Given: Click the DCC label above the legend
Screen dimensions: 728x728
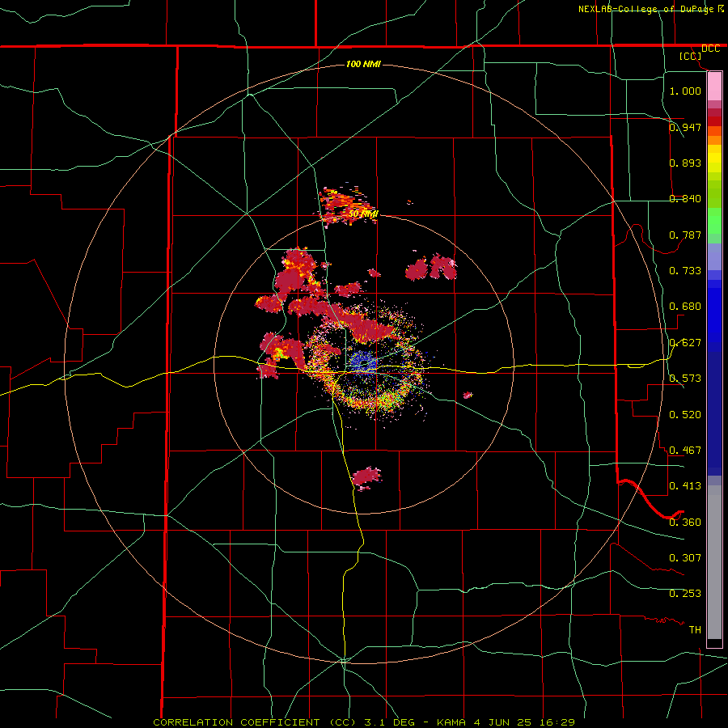Looking at the screenshot, I should click(710, 49).
